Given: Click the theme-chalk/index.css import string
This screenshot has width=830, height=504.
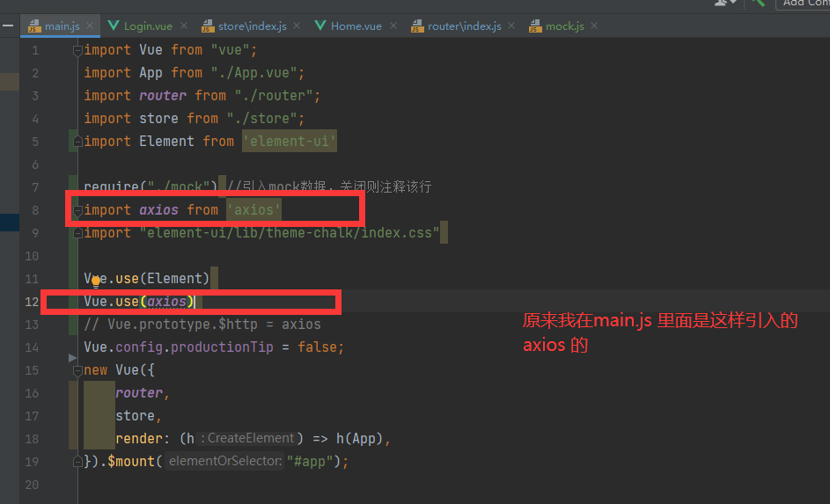Looking at the screenshot, I should tap(290, 233).
